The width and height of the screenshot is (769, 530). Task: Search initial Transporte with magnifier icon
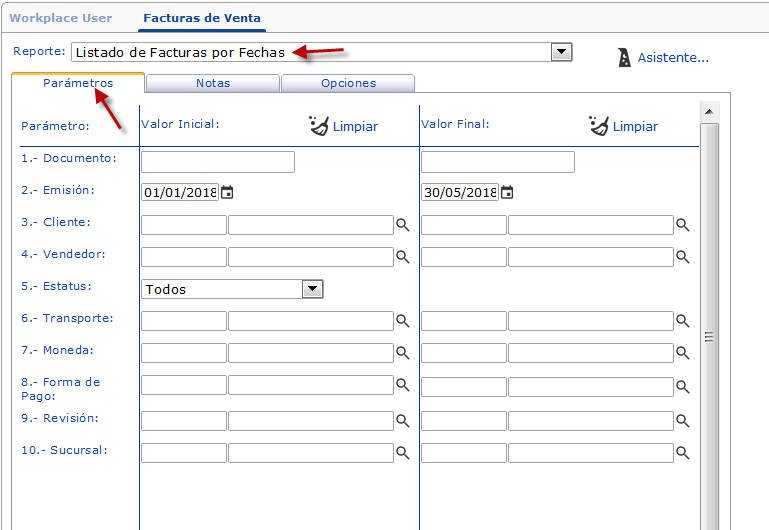tap(403, 321)
